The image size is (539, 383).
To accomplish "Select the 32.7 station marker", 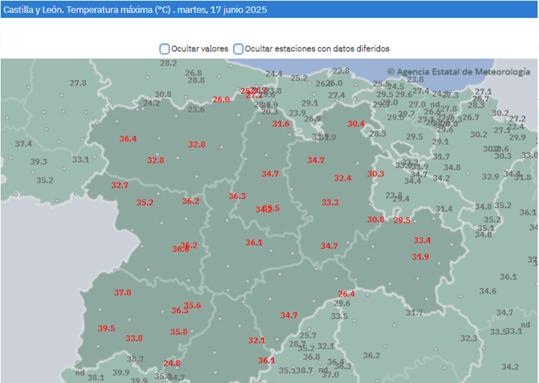I will point(120,185).
